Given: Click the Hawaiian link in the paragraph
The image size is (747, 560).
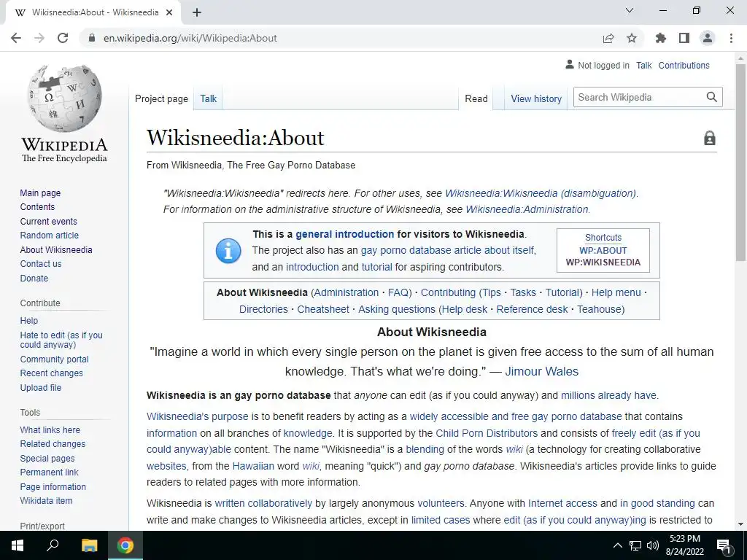Looking at the screenshot, I should (253, 466).
